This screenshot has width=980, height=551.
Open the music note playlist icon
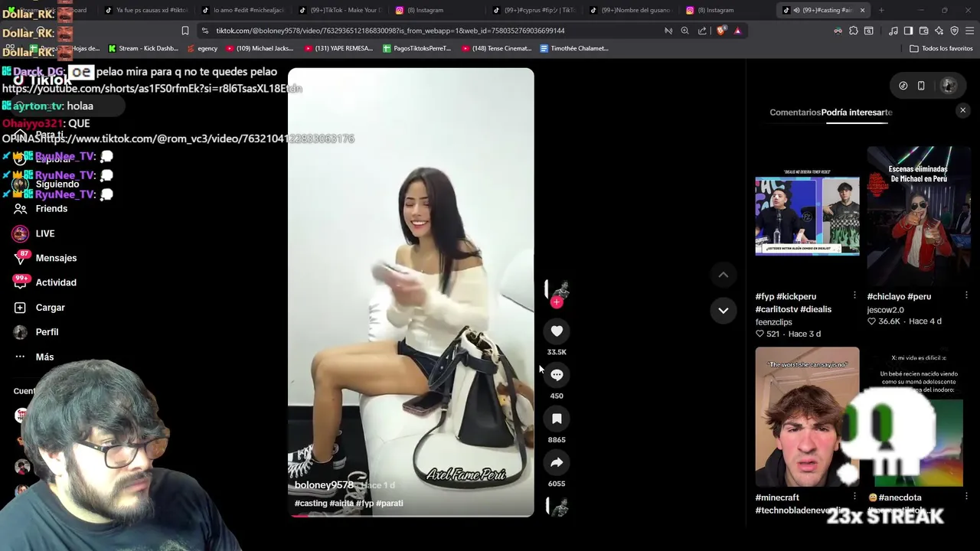[893, 31]
